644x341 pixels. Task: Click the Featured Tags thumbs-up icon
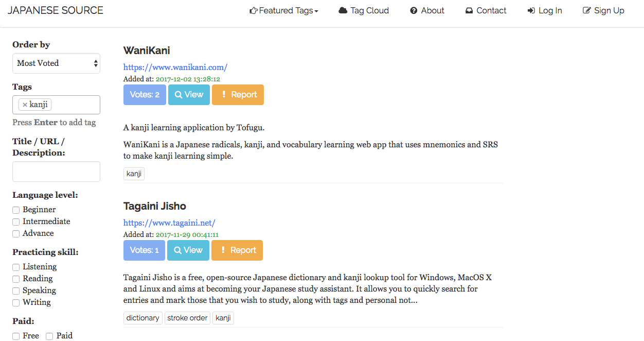(x=253, y=11)
